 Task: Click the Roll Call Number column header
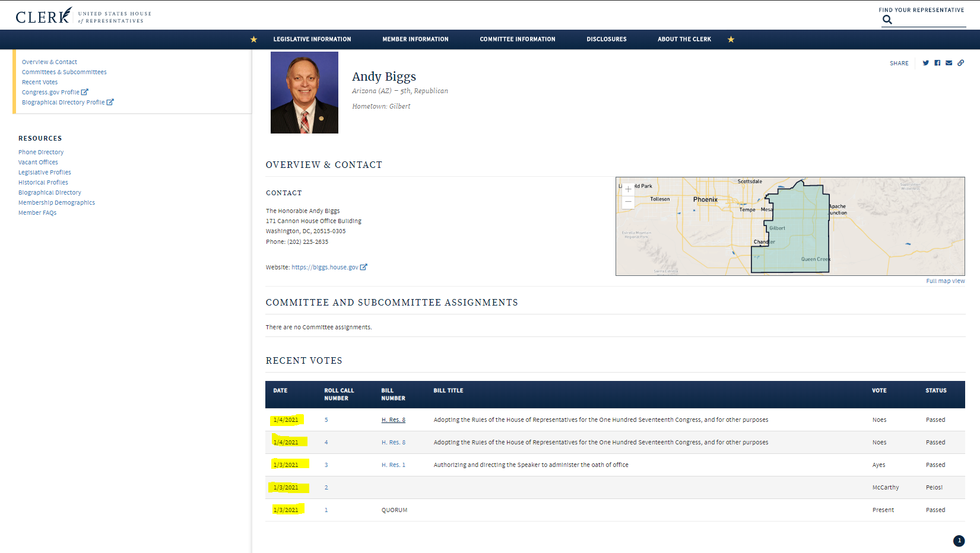[339, 394]
